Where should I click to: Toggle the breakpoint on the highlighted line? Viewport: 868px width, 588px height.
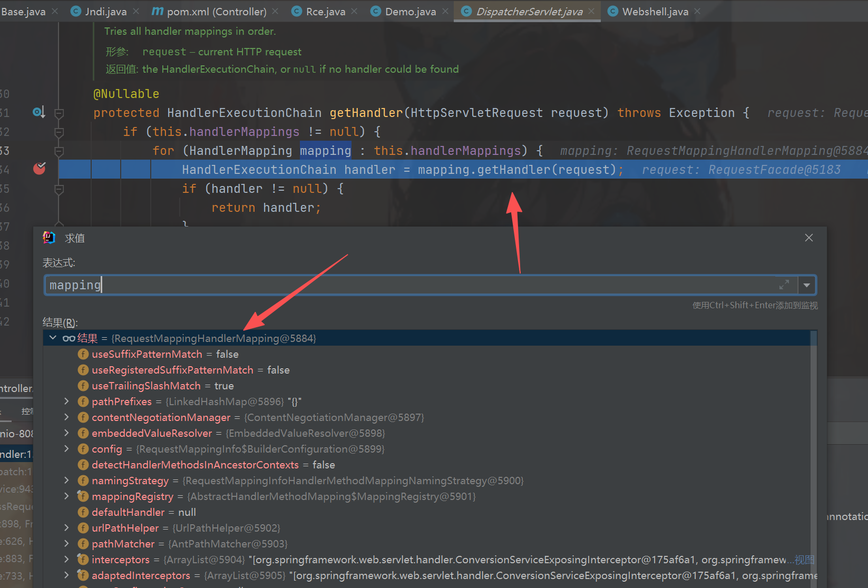coord(40,169)
